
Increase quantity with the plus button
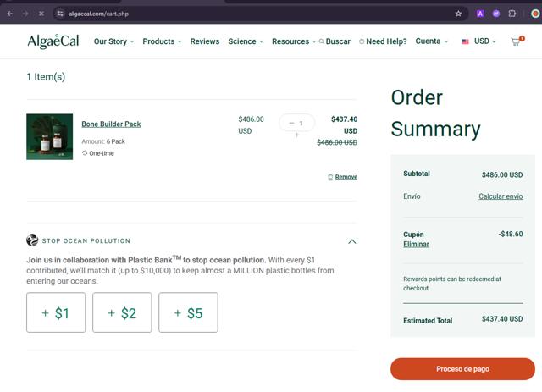coord(296,135)
